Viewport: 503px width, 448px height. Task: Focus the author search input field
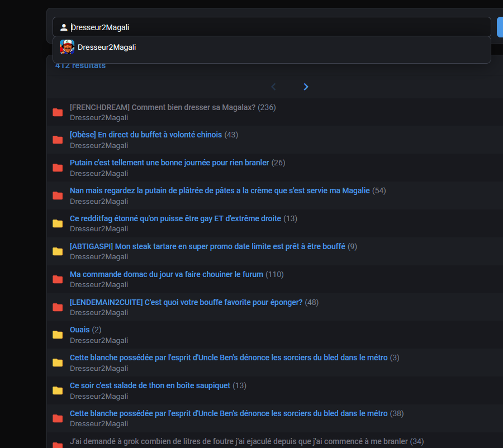tap(279, 27)
